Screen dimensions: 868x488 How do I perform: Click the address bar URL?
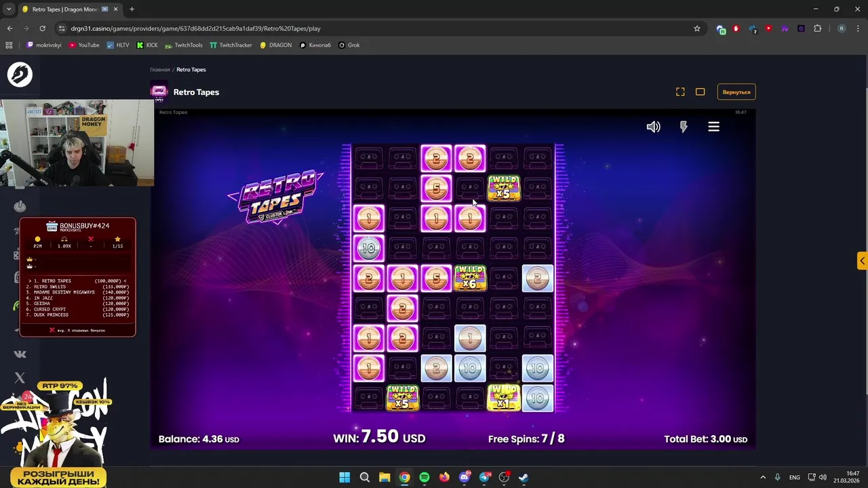click(195, 28)
